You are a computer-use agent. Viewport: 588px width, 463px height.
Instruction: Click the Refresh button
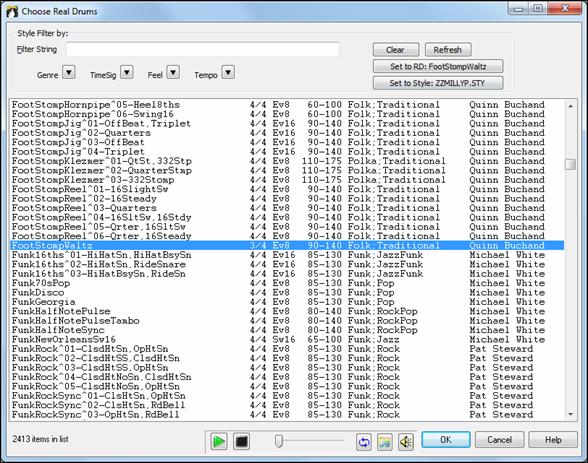[x=448, y=49]
